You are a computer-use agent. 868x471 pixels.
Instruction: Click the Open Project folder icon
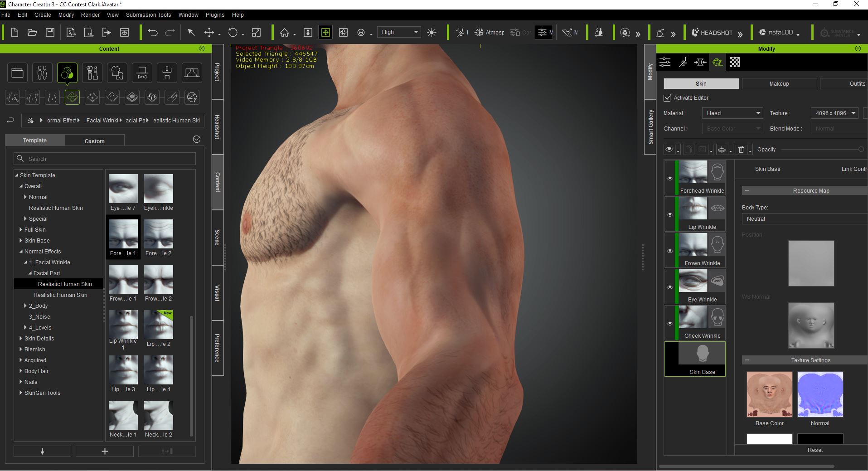click(32, 32)
